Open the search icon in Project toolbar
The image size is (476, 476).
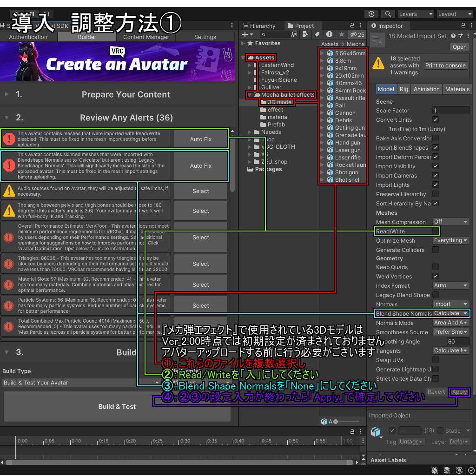[x=263, y=33]
